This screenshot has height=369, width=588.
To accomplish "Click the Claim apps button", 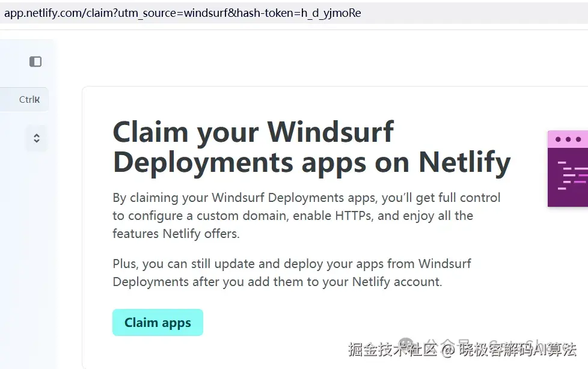I will (x=158, y=323).
